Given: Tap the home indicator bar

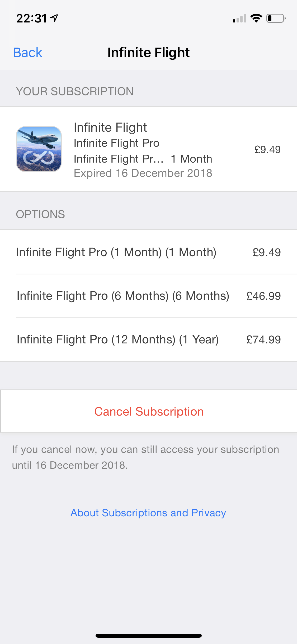Looking at the screenshot, I should (148, 636).
